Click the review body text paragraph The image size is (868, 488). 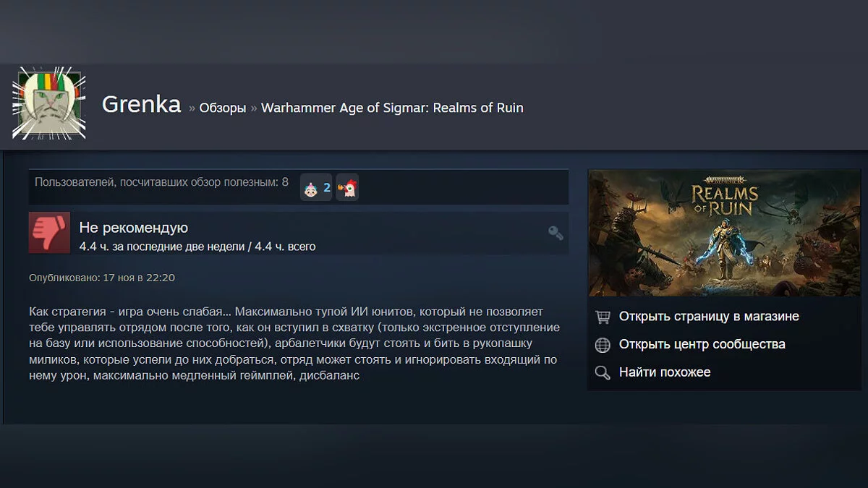(295, 343)
